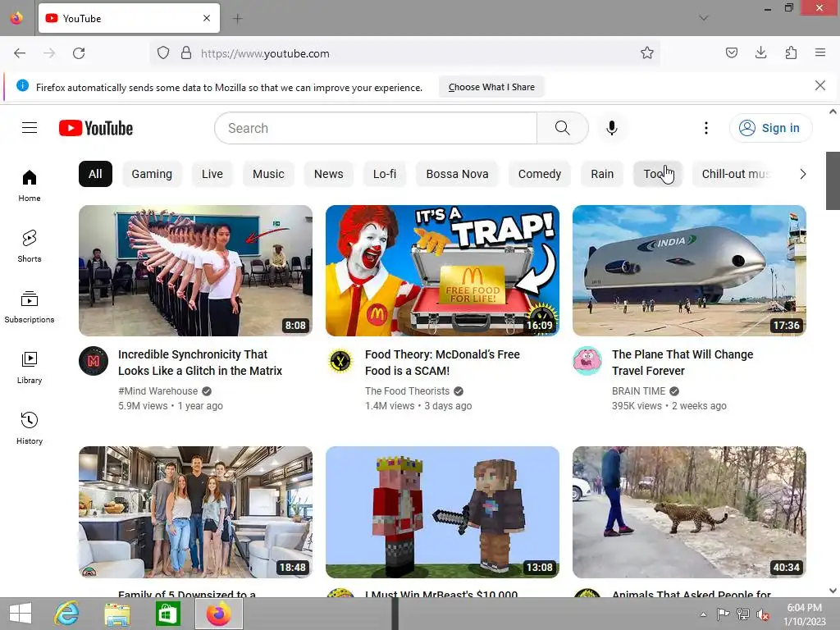
Task: Open The Plane That Will Change title
Action: point(682,363)
